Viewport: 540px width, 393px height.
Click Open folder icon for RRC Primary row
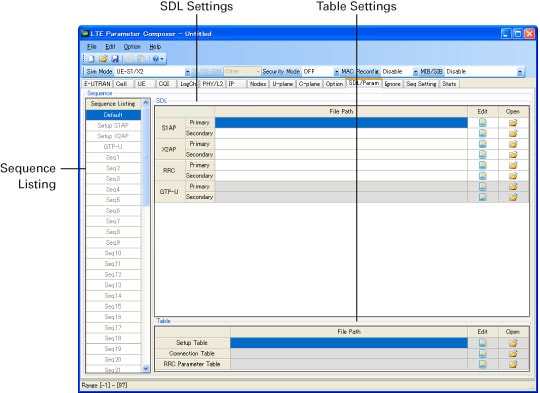click(x=513, y=165)
